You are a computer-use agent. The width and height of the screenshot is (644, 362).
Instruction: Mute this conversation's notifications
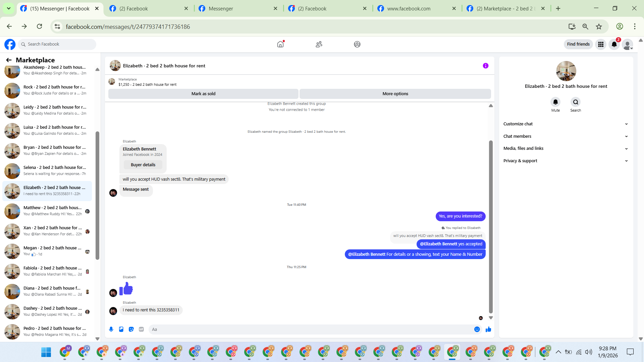pos(555,102)
